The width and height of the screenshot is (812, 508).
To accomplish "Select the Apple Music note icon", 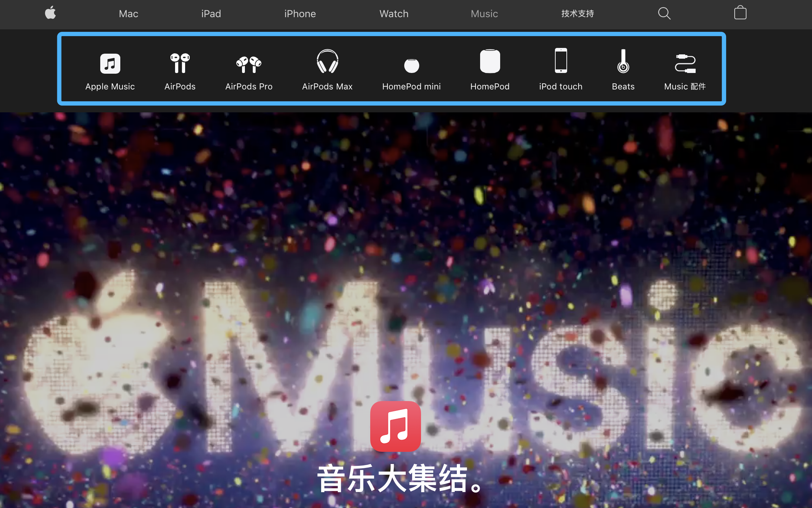I will click(x=110, y=64).
